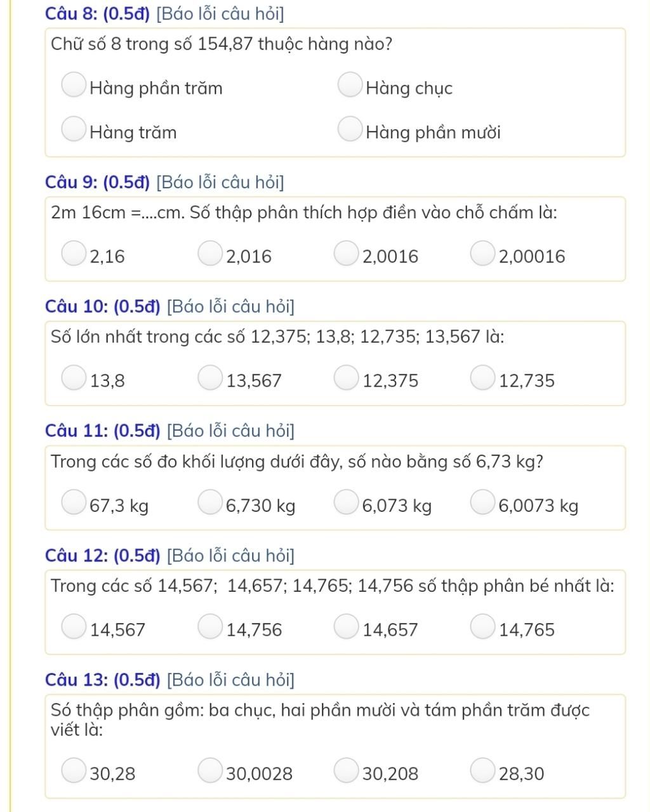Open 'Báo lỗi câu hỏi' for Câu 9
Screen dimensions: 650x812
(220, 183)
